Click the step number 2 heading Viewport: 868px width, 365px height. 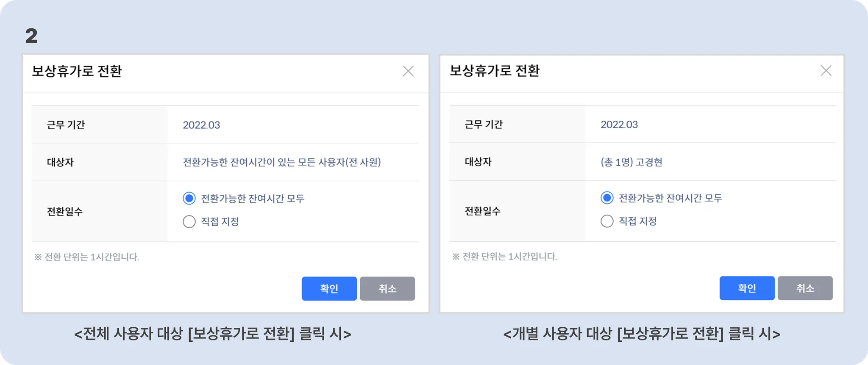[31, 36]
